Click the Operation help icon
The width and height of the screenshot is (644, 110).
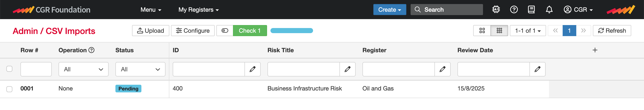click(92, 50)
